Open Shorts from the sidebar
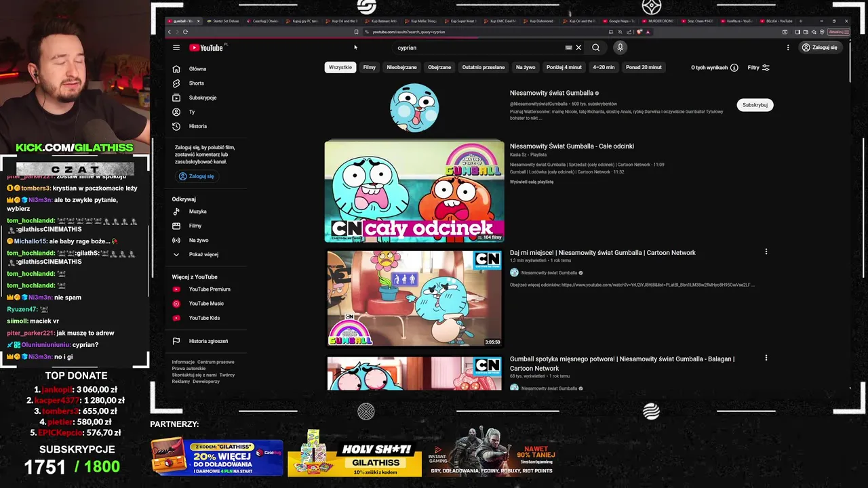The width and height of the screenshot is (868, 488). coord(196,83)
